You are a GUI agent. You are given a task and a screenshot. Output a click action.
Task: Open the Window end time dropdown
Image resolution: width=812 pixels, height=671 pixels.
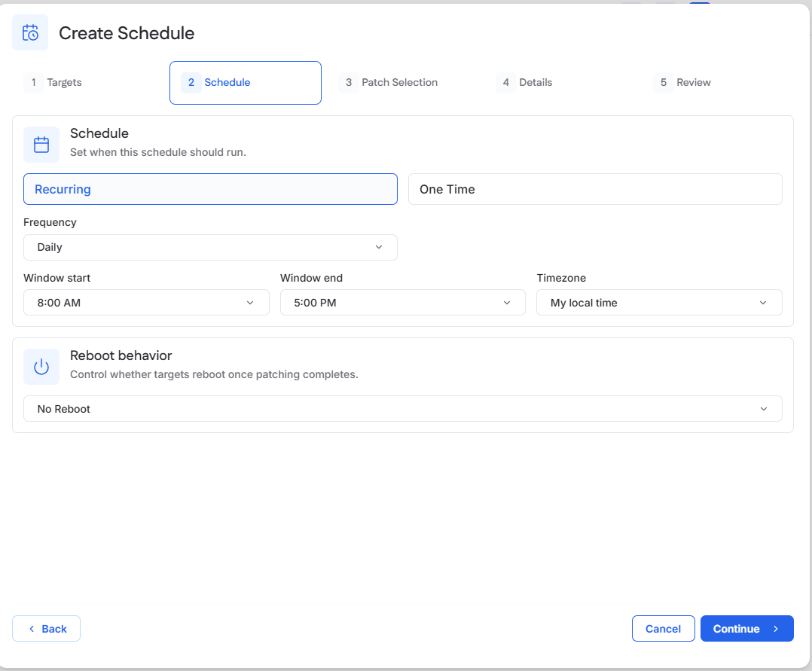coord(402,303)
